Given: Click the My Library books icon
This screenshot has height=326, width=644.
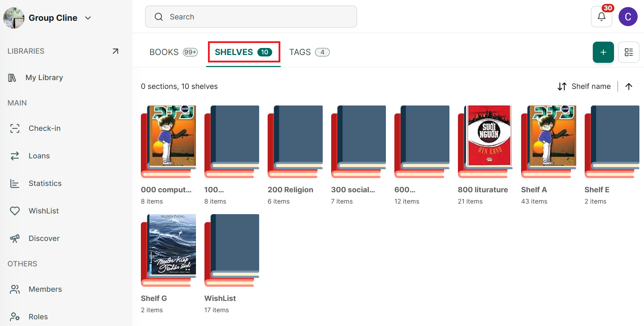Looking at the screenshot, I should [x=12, y=78].
